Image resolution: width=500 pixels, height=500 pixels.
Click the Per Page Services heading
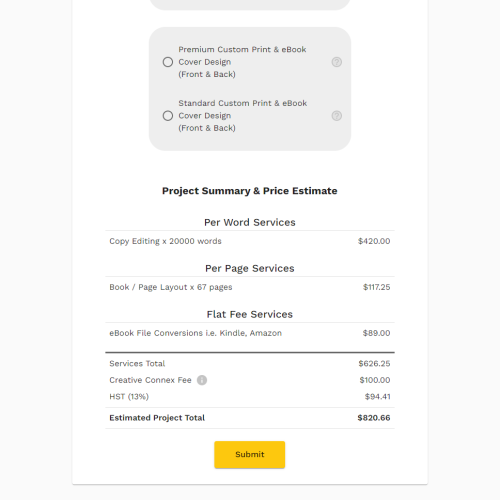click(250, 268)
